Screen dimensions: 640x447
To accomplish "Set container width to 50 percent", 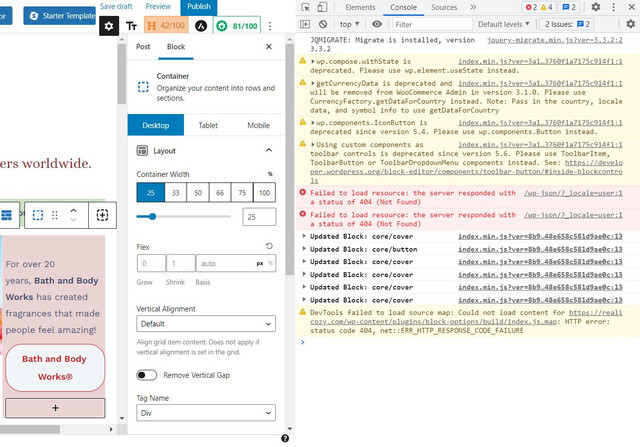I will click(x=198, y=193).
